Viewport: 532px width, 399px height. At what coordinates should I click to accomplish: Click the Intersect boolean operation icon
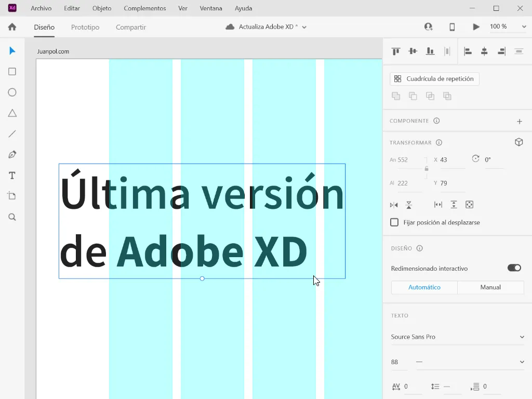pos(430,96)
